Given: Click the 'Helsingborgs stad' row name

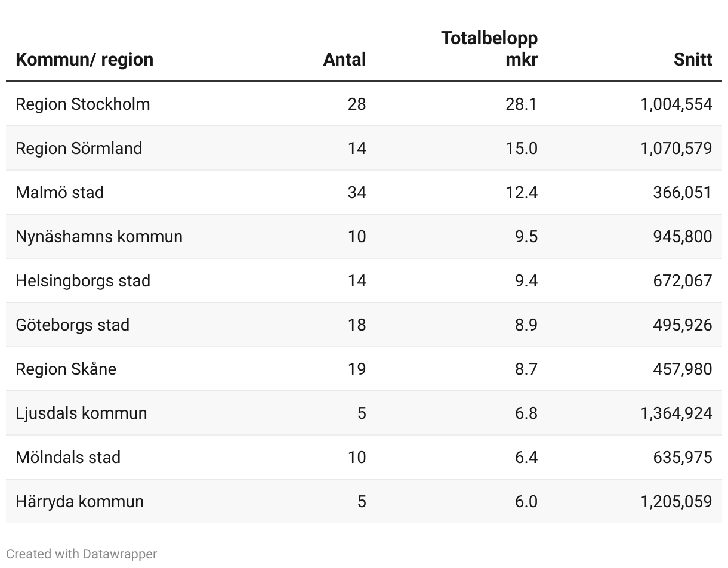Looking at the screenshot, I should pyautogui.click(x=83, y=281).
